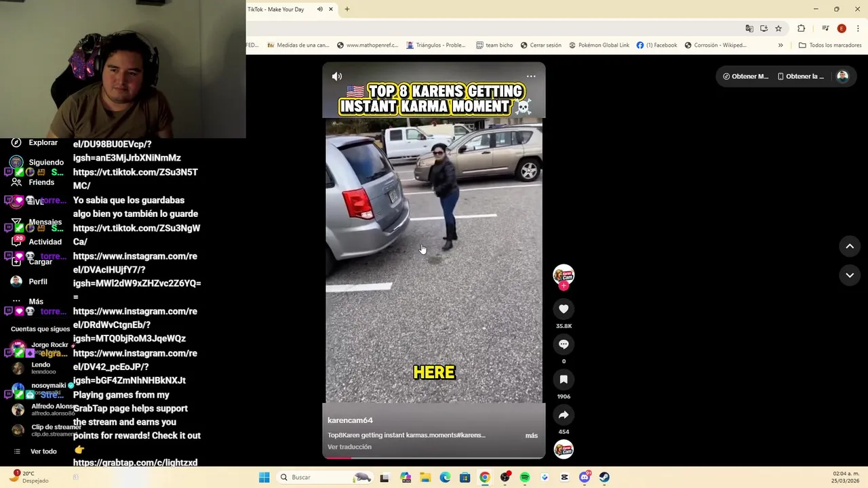This screenshot has height=488, width=868.
Task: Click the Google Translate page icon
Action: (x=749, y=28)
